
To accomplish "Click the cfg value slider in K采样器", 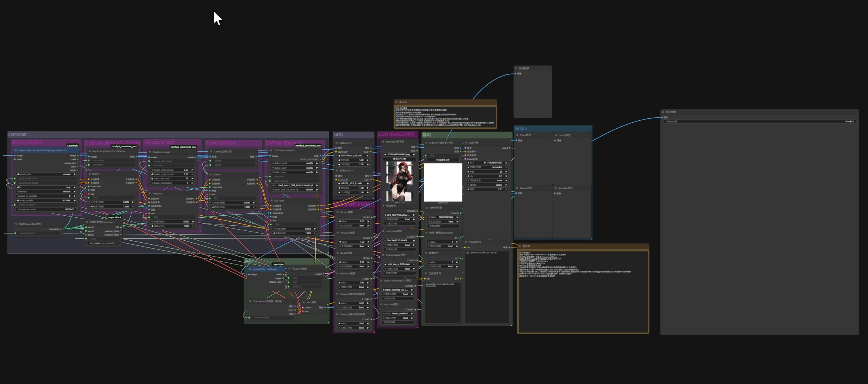I will [487, 176].
